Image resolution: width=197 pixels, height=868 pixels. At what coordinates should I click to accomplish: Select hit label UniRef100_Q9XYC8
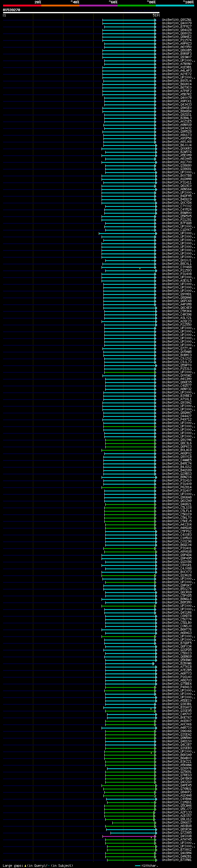pyautogui.click(x=177, y=457)
